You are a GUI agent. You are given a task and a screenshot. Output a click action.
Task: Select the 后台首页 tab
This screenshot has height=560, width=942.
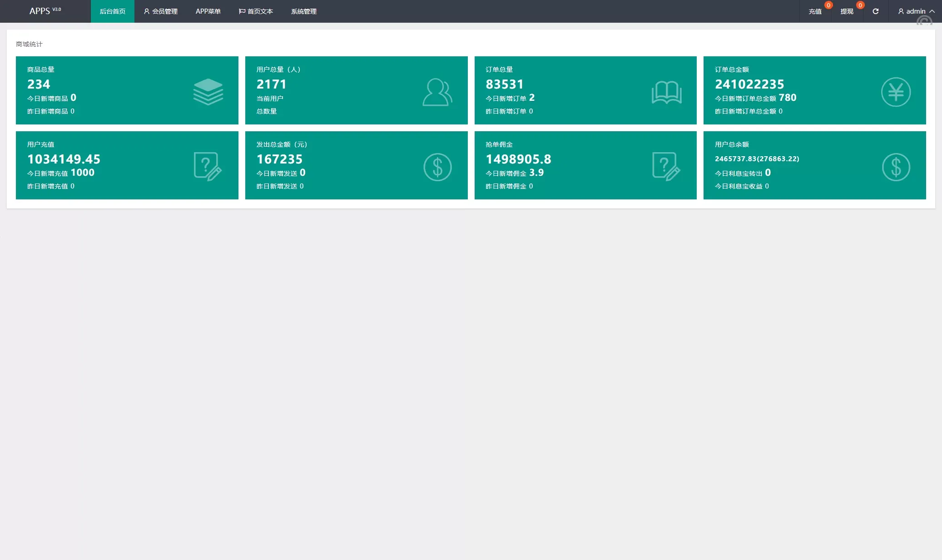coord(113,11)
